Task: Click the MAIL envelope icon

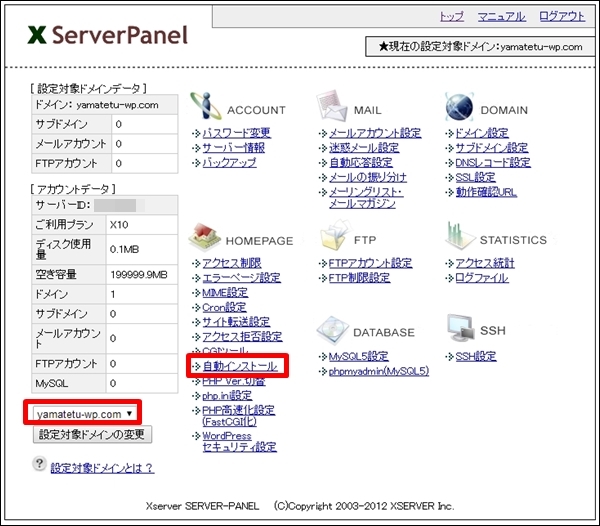Action: (x=332, y=106)
